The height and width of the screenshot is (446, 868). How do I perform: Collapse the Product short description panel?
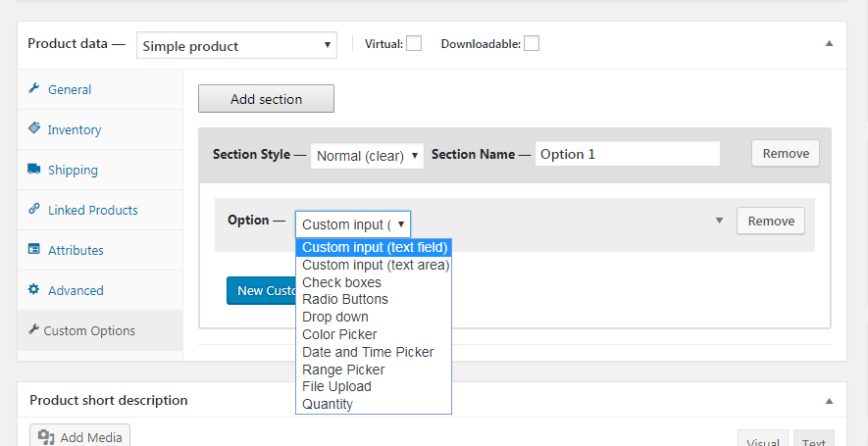click(x=829, y=401)
